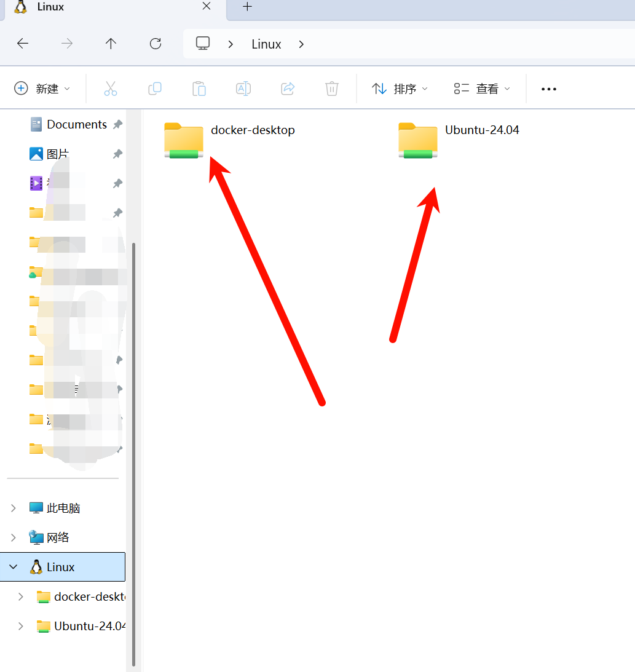This screenshot has width=635, height=672.
Task: Open the three-dots more options menu
Action: coord(548,89)
